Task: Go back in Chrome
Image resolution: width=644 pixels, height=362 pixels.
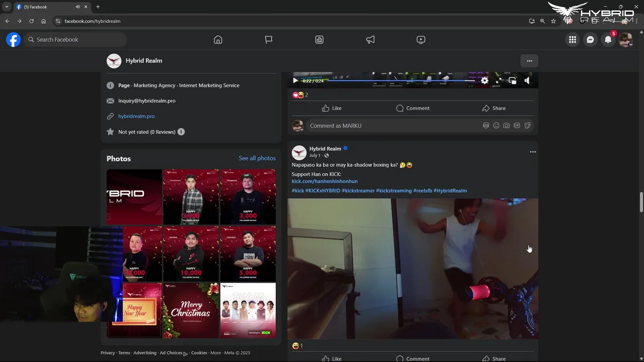Action: pyautogui.click(x=7, y=21)
